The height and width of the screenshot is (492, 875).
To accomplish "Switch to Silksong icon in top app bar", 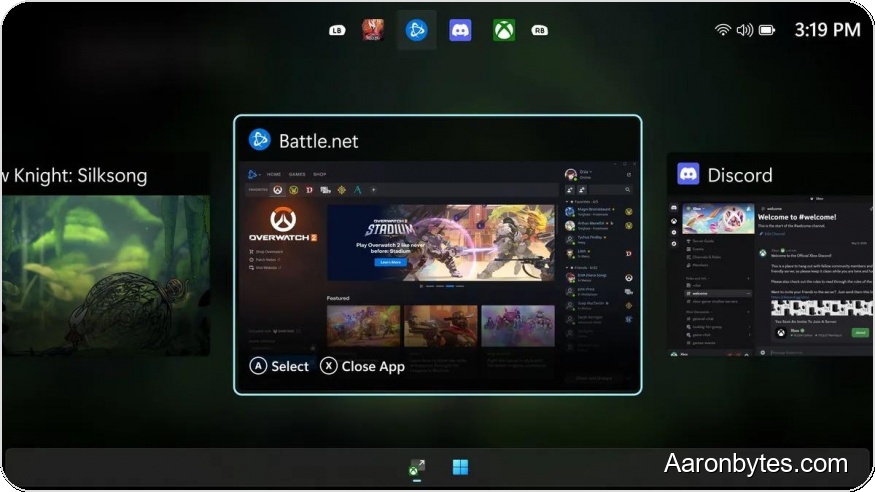I will click(373, 30).
